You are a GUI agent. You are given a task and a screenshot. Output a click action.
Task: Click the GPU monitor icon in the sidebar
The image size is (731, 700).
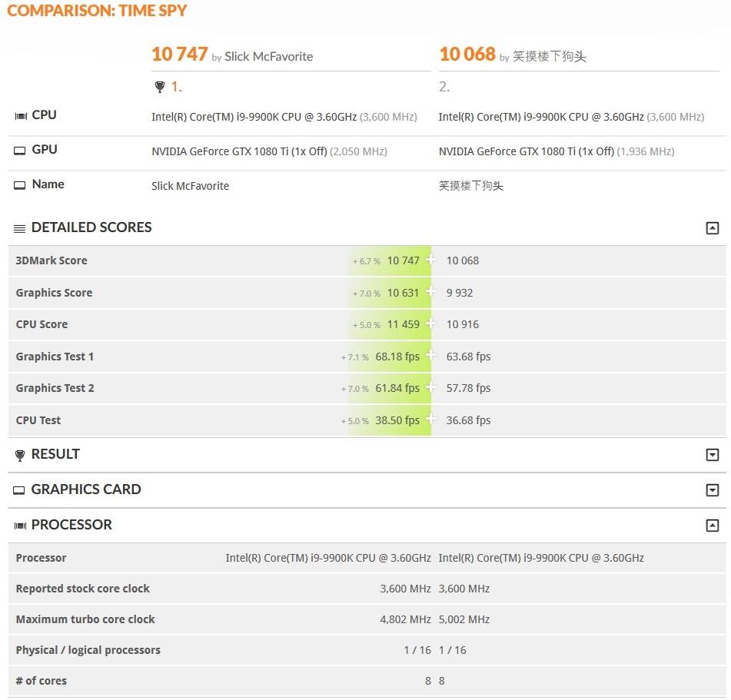[20, 149]
